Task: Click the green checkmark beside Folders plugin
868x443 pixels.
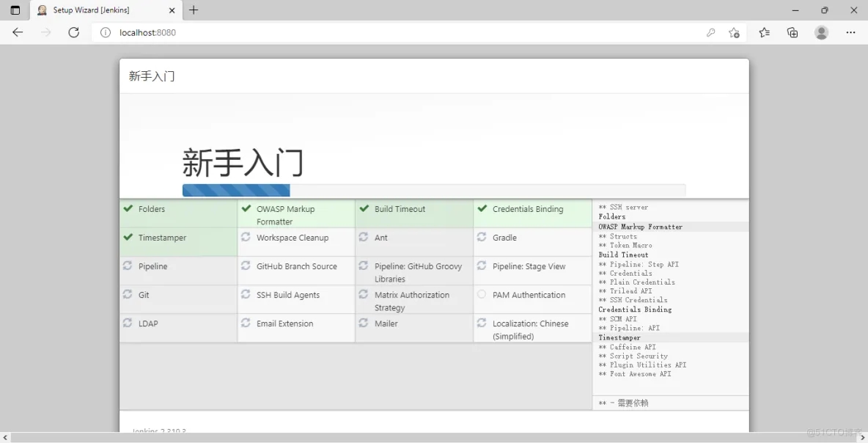Action: [x=128, y=208]
